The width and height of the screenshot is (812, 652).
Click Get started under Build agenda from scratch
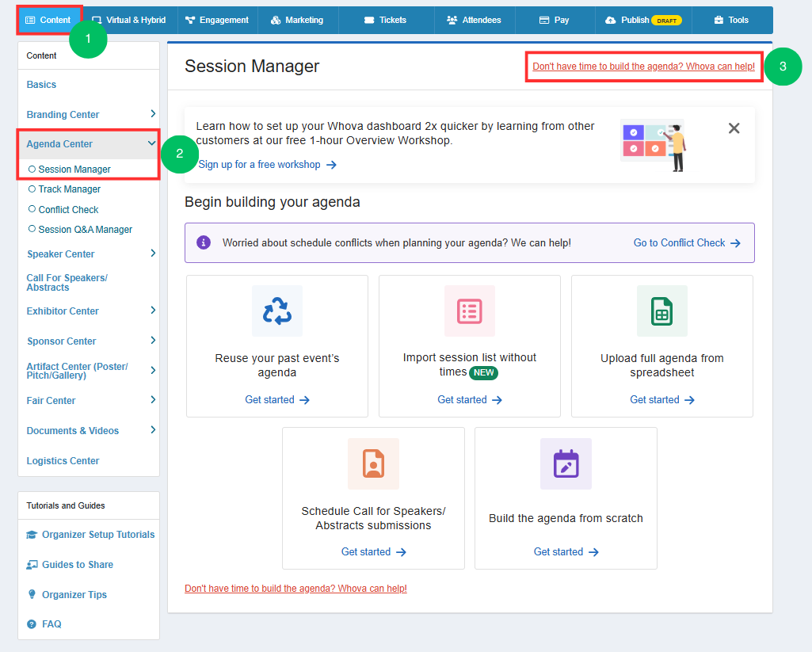click(566, 552)
